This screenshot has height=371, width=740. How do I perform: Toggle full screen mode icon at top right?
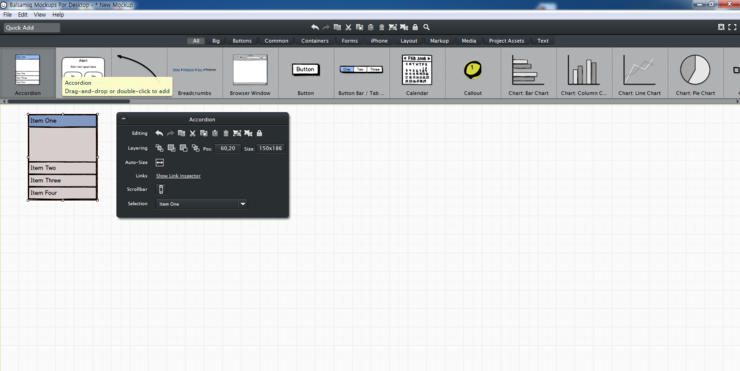[x=732, y=27]
